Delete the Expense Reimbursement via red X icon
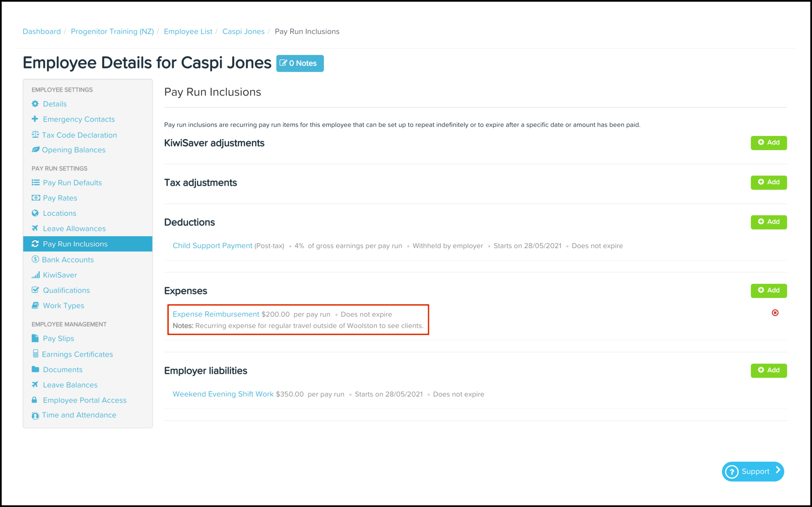This screenshot has height=507, width=812. pos(775,313)
